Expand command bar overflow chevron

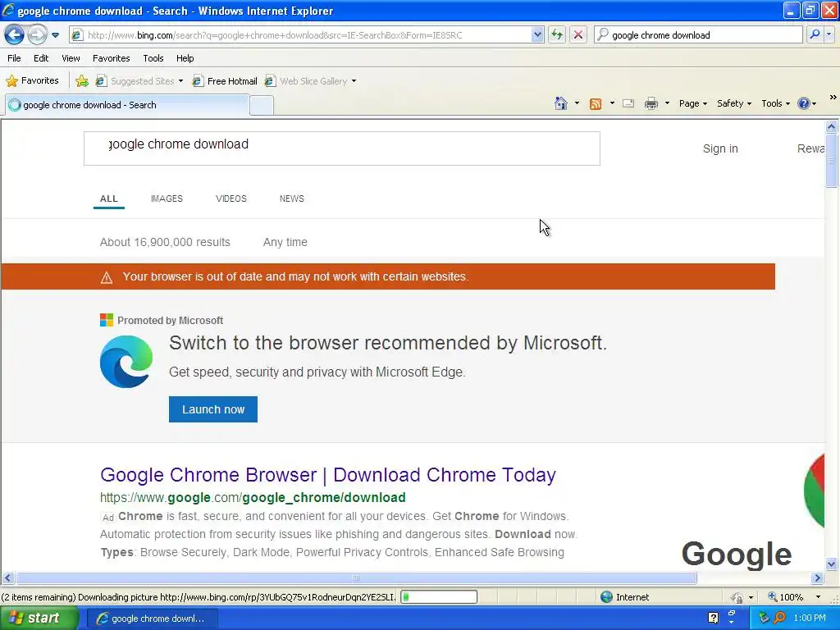click(x=833, y=98)
